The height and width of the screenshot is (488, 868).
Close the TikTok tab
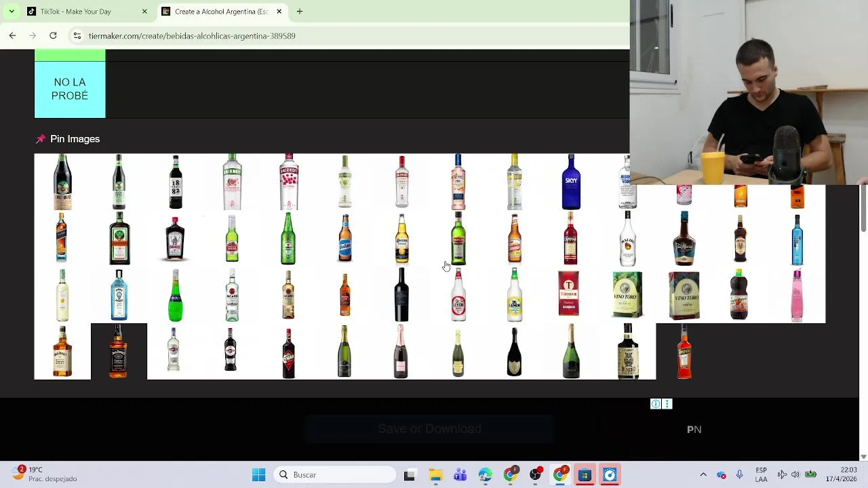(x=144, y=12)
